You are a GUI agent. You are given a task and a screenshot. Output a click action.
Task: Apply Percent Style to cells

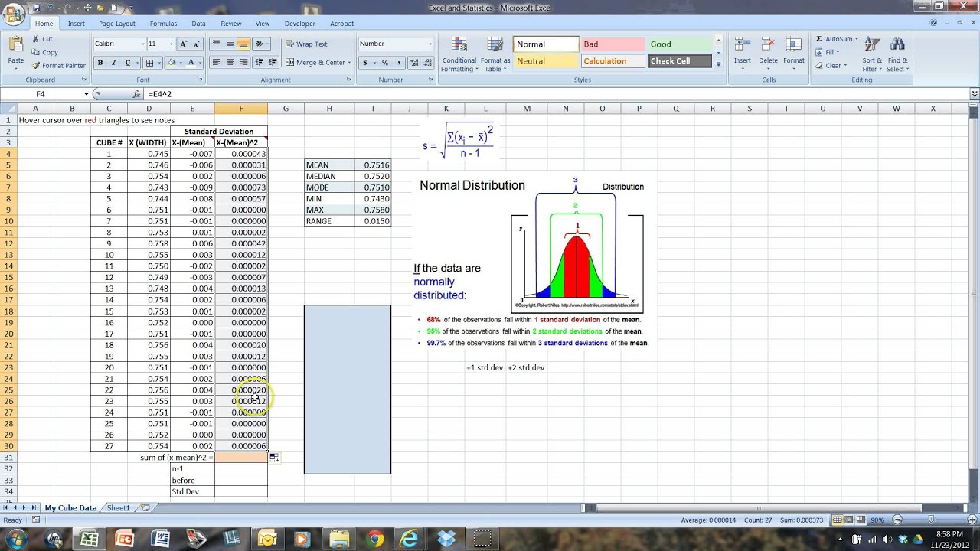coord(384,63)
